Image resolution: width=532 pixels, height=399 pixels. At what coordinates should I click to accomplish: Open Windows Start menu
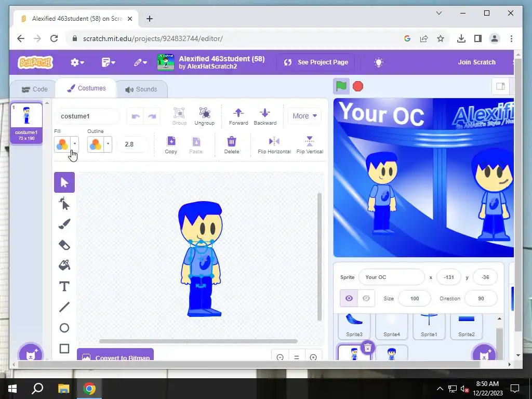tap(12, 389)
